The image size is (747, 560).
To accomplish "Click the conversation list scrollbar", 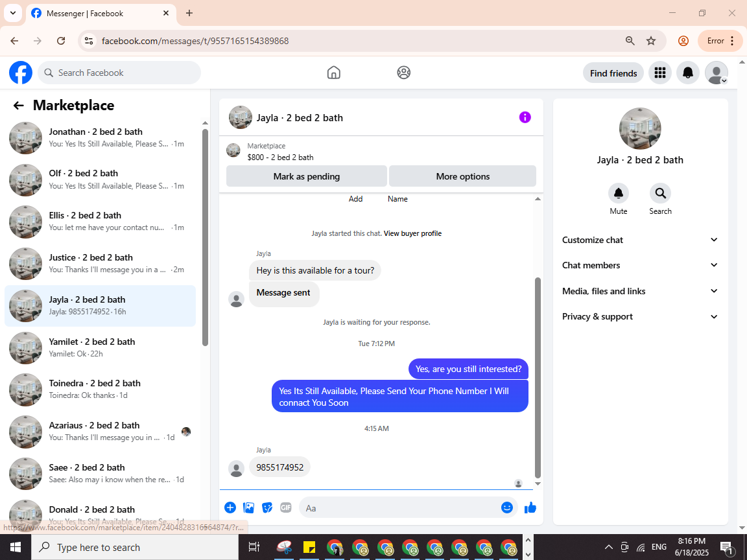I will (x=206, y=237).
